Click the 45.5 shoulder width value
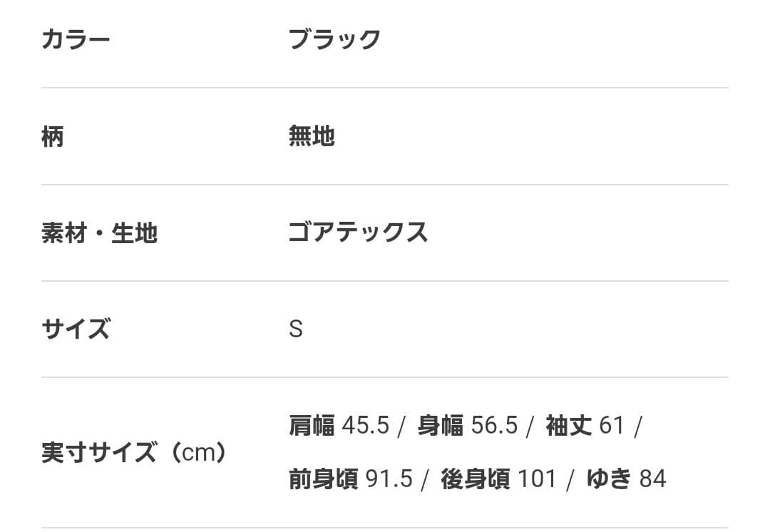 (x=366, y=426)
